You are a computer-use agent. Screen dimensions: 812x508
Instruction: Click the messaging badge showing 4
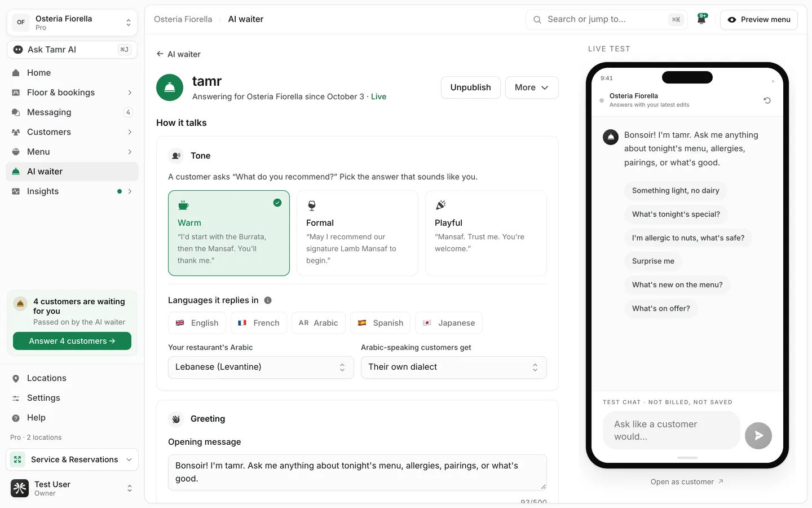pyautogui.click(x=128, y=112)
